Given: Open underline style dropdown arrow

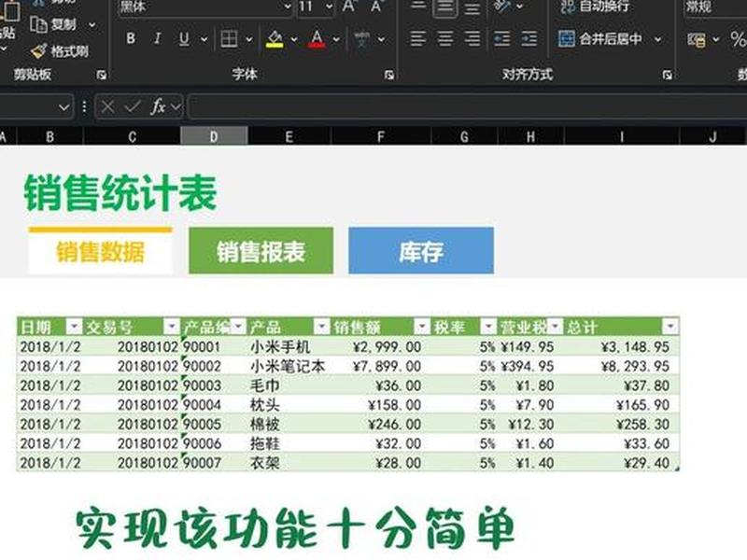Looking at the screenshot, I should click(x=204, y=39).
